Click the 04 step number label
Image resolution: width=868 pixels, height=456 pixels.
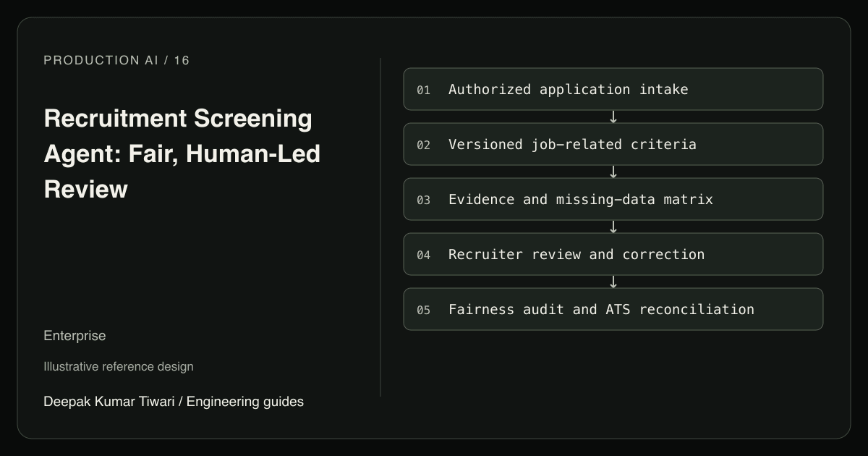click(423, 255)
